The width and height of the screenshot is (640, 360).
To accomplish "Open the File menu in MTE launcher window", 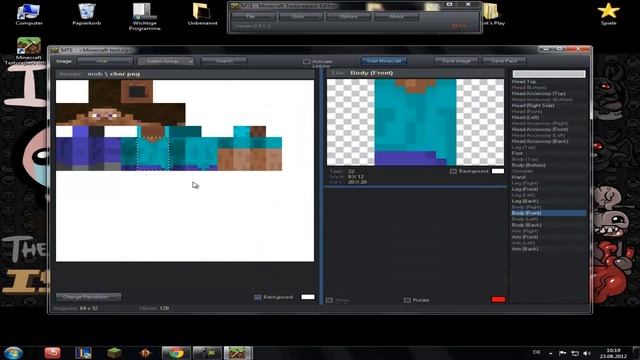I will (x=253, y=17).
